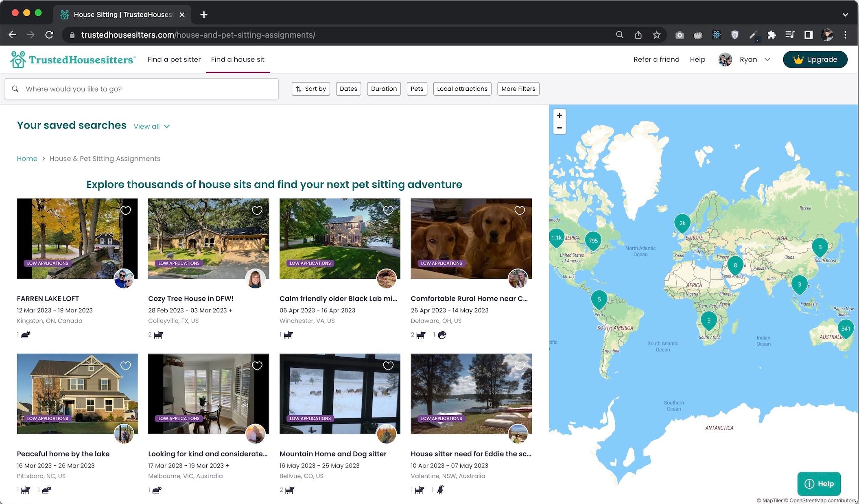Toggle the Local attractions filter

[462, 89]
